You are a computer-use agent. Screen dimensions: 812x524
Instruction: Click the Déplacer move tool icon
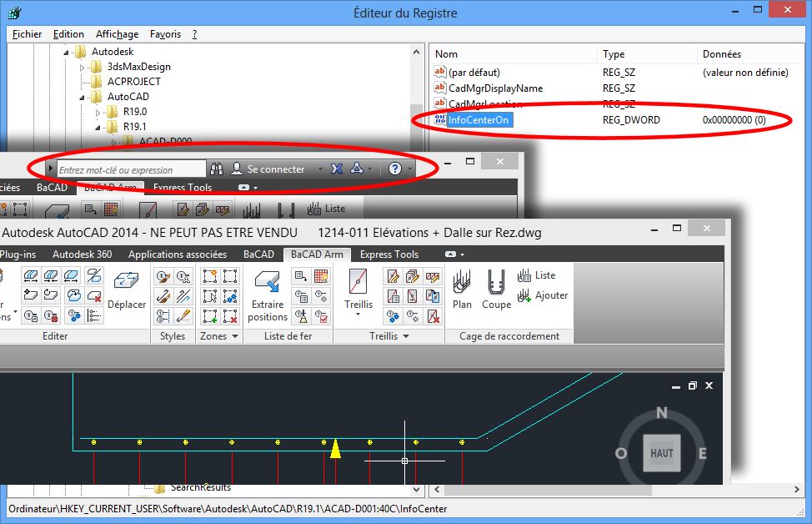[127, 281]
